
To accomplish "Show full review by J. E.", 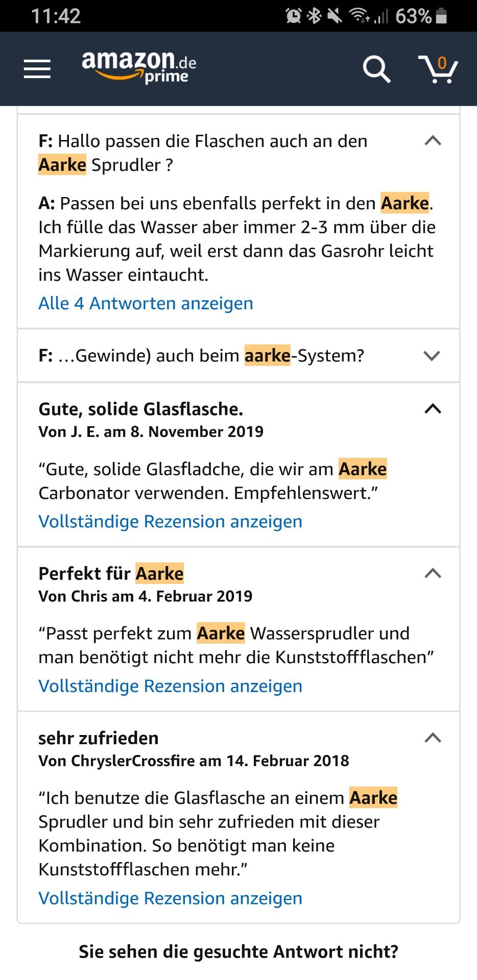I will [170, 522].
